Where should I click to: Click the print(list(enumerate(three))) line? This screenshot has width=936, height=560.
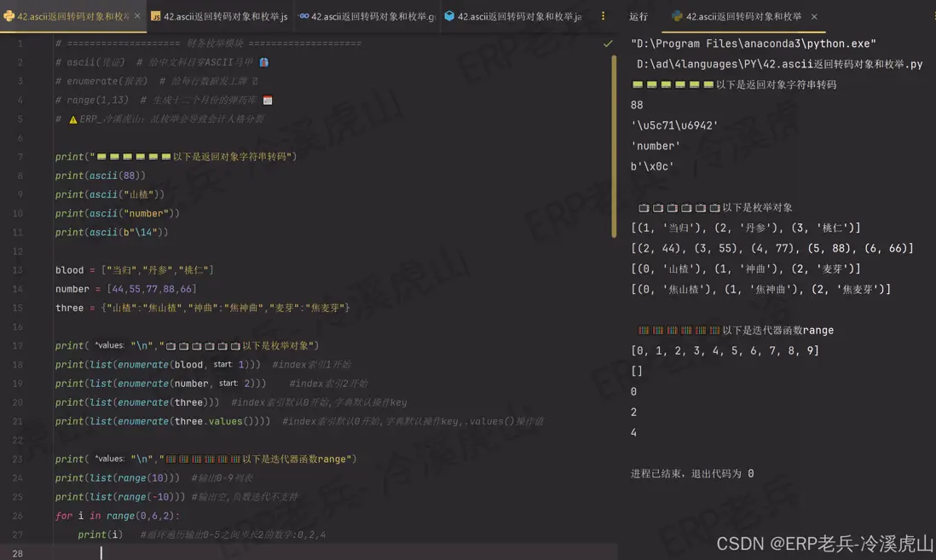click(136, 402)
